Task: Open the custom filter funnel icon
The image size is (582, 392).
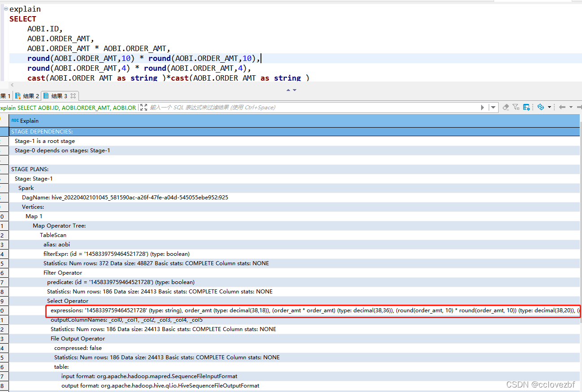Action: [x=516, y=107]
